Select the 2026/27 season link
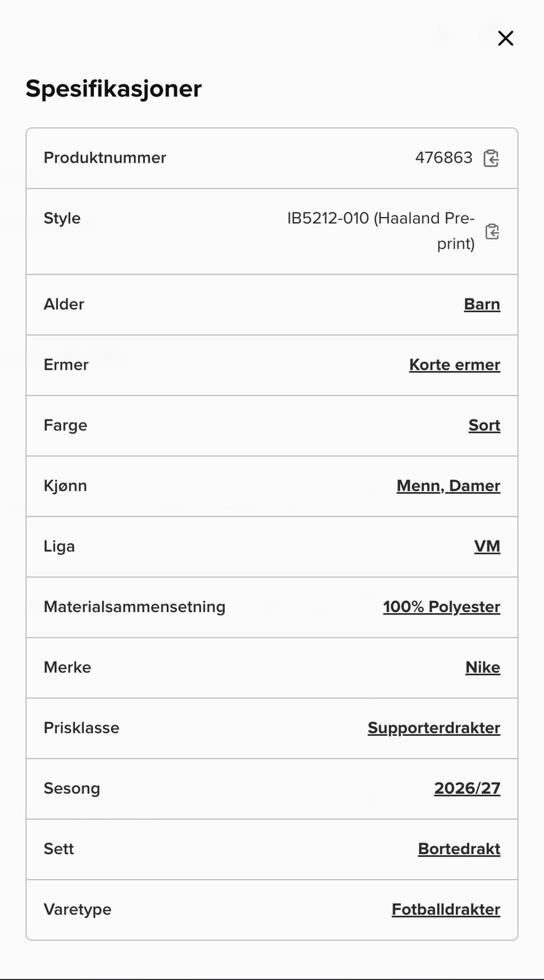The width and height of the screenshot is (544, 980). click(467, 788)
